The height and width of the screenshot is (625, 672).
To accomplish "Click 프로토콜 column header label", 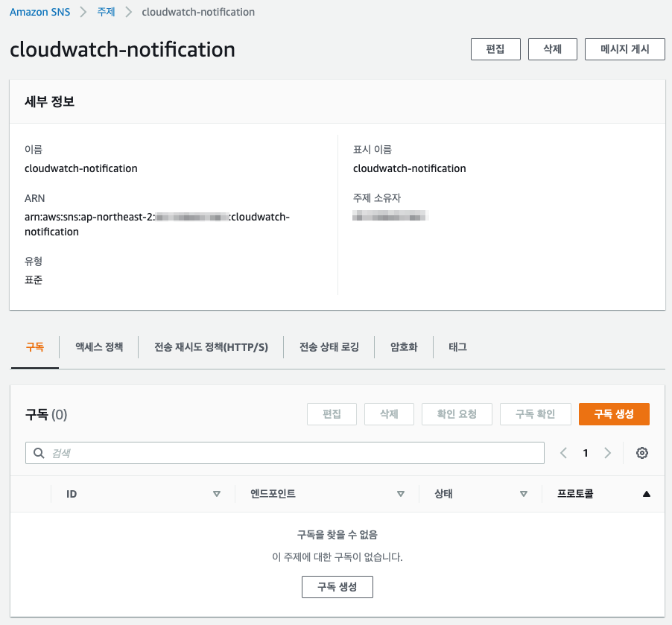I will click(x=575, y=494).
